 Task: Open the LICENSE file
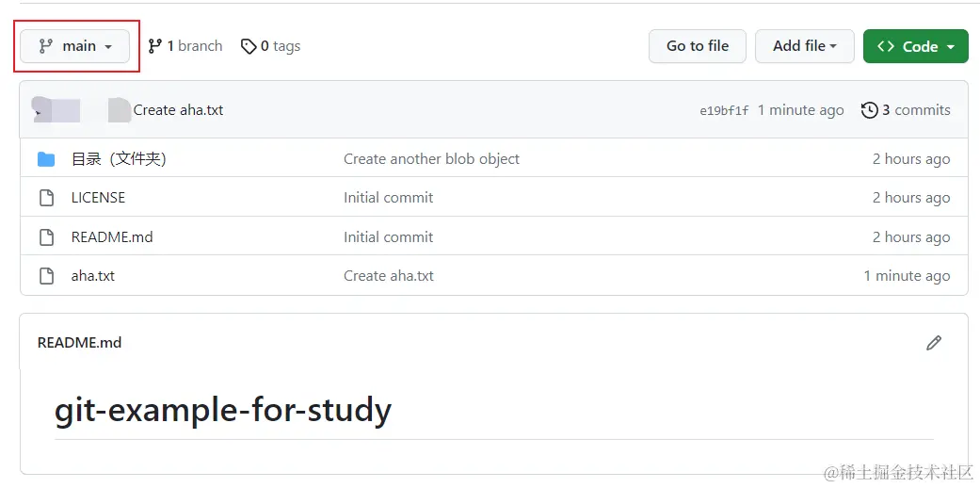(98, 198)
